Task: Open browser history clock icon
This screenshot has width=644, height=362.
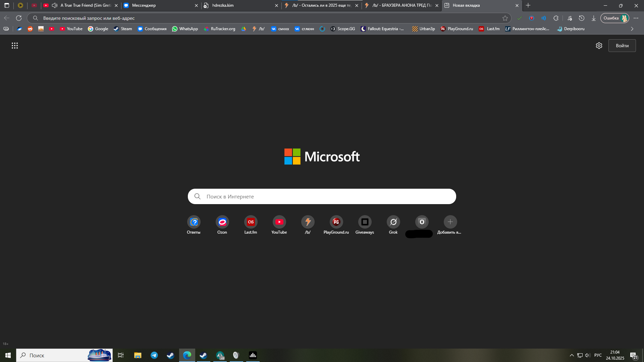Action: click(x=581, y=18)
